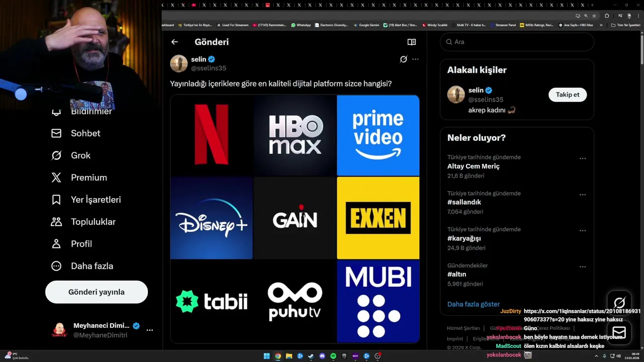Open the floating messages envelope button
Screen dimensions: 644x362
pos(619,332)
